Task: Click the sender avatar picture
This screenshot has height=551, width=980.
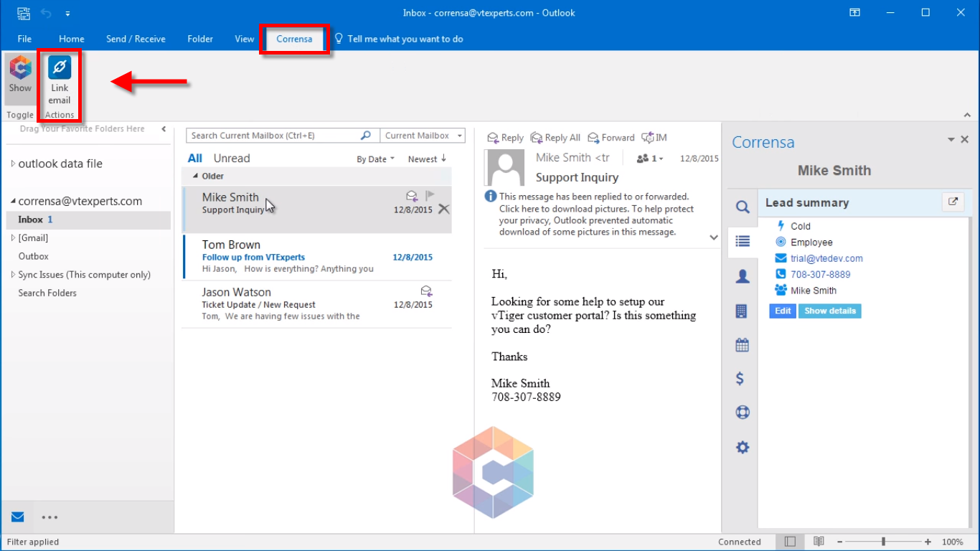Action: click(x=507, y=168)
